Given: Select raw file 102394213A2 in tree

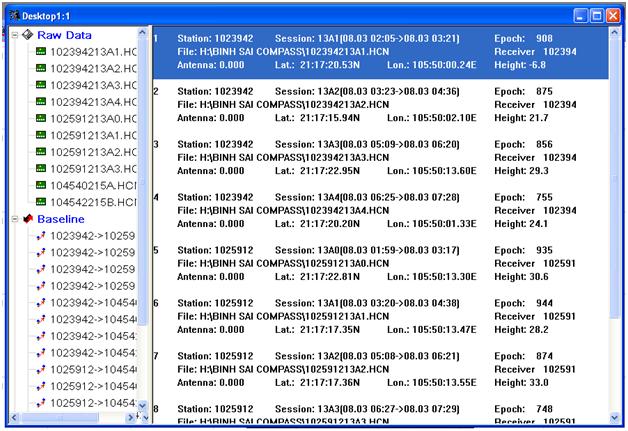Looking at the screenshot, I should (x=93, y=68).
